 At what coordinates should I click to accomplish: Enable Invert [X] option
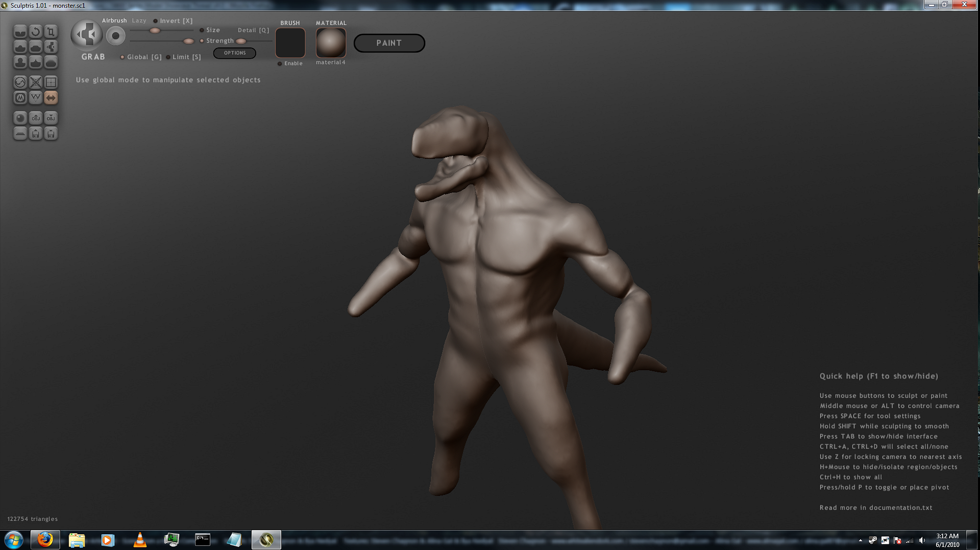pyautogui.click(x=173, y=21)
